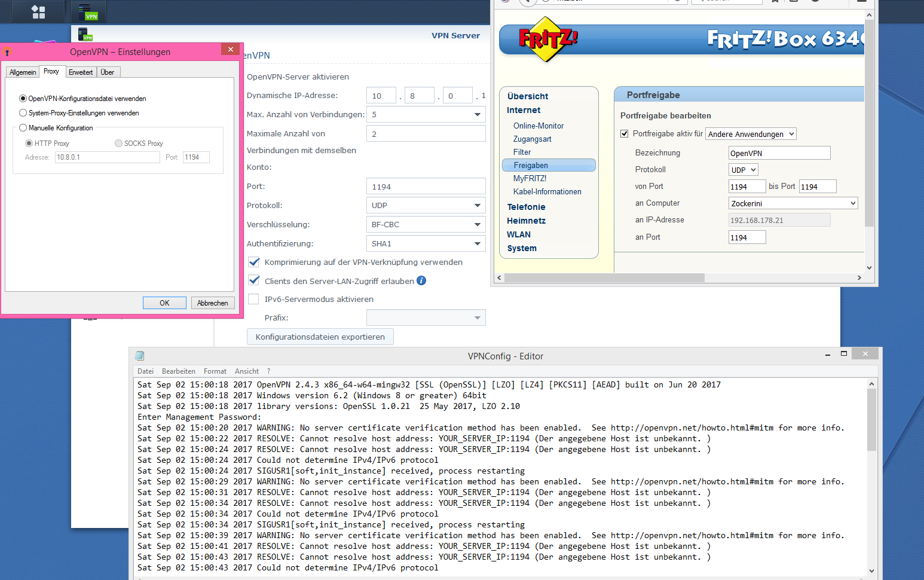Open System section in FRITZ!Box sidebar
Viewport: 924px width, 580px height.
pyautogui.click(x=522, y=248)
